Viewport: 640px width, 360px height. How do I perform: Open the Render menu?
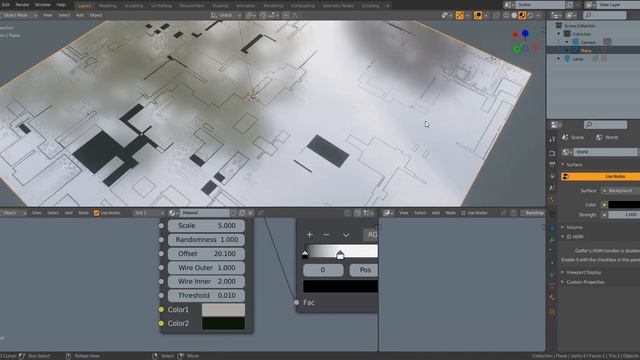(22, 5)
